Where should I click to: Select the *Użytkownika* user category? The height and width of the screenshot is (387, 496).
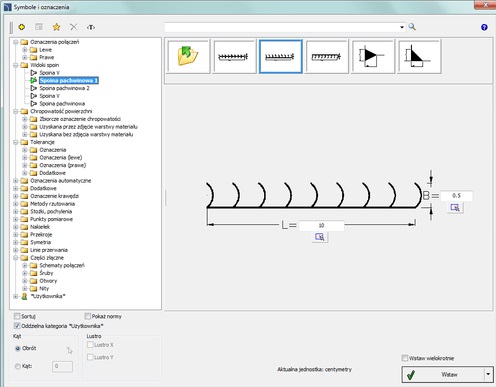pos(48,296)
